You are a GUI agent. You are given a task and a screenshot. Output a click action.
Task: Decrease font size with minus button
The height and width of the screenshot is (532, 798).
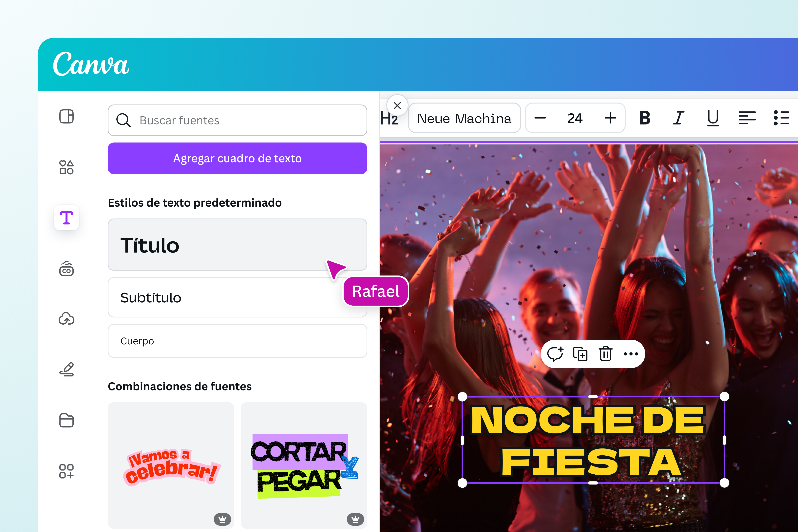click(x=540, y=118)
